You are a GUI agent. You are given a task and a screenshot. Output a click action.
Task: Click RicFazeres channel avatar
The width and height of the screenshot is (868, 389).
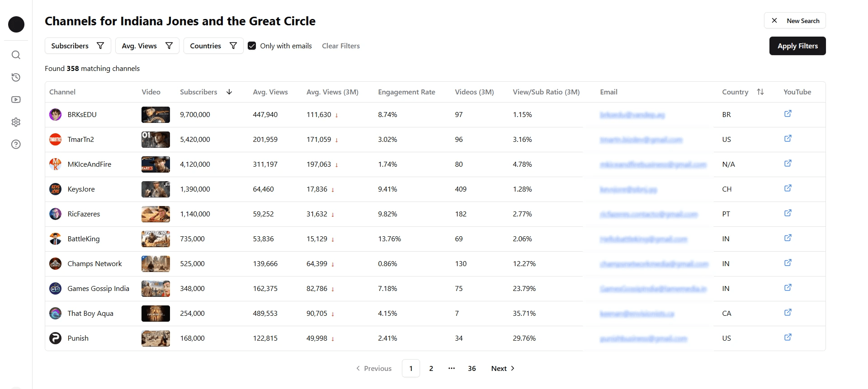[55, 214]
